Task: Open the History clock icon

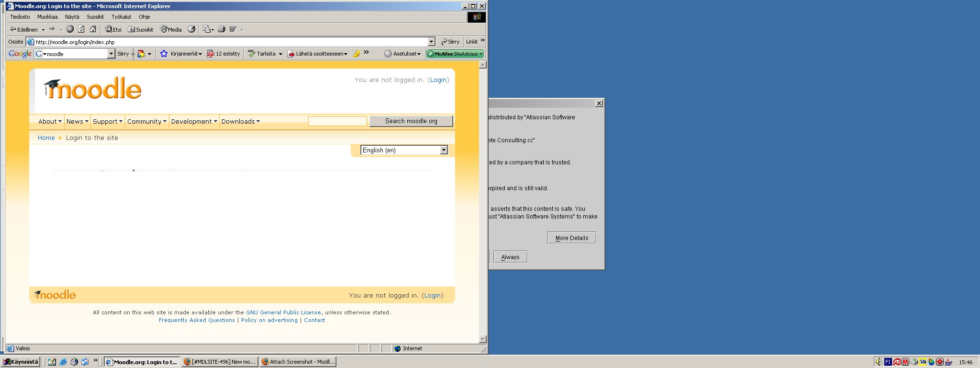Action: pos(191,29)
